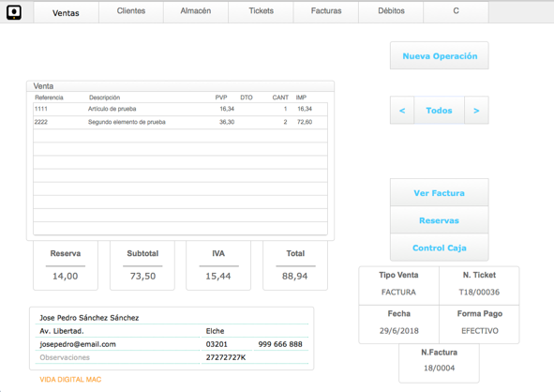The width and height of the screenshot is (554, 392).
Task: Click the customer email field
Action: [117, 344]
